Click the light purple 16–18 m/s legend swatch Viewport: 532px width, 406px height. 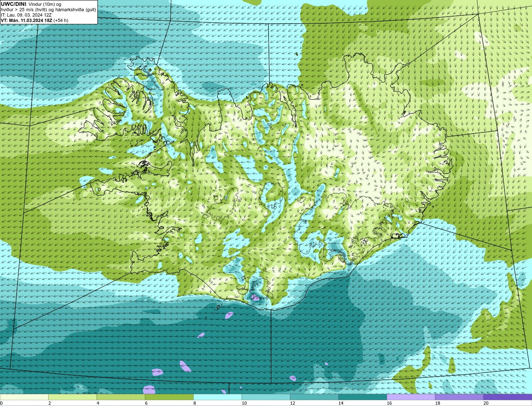click(411, 397)
